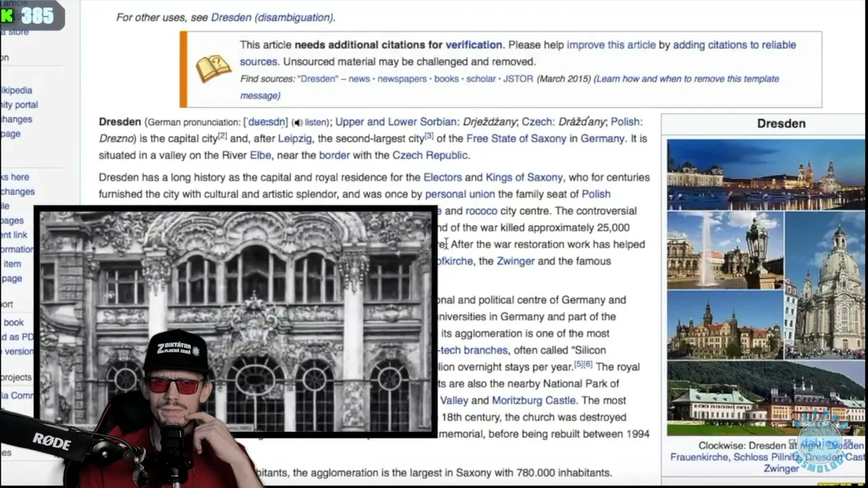The width and height of the screenshot is (868, 488).
Task: Click the Valley link before Moritzburg Castle
Action: coord(454,401)
